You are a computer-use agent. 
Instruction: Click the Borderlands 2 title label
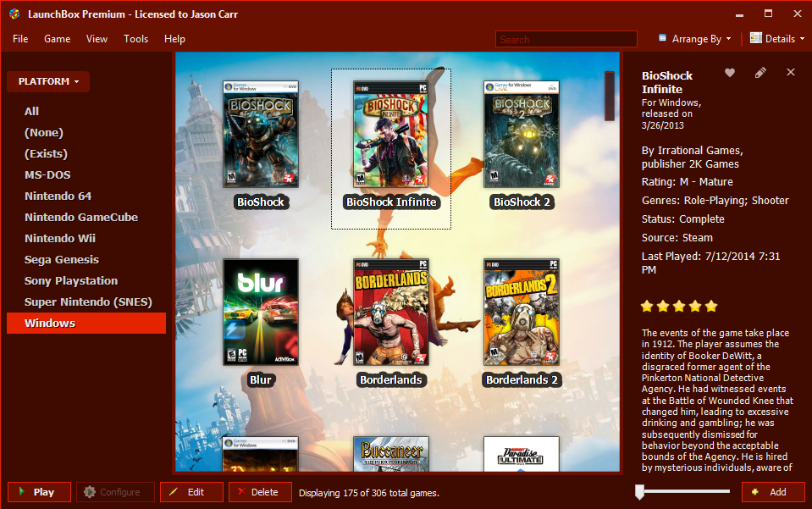(x=522, y=380)
